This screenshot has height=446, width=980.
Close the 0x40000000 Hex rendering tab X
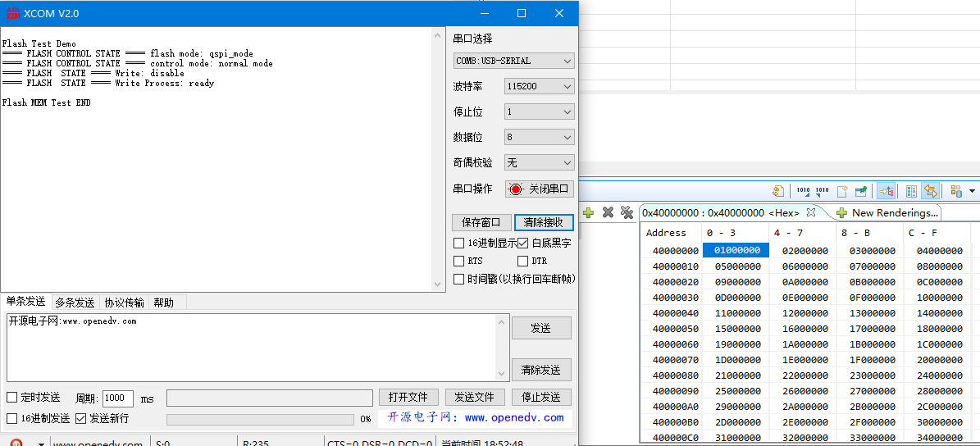point(810,212)
